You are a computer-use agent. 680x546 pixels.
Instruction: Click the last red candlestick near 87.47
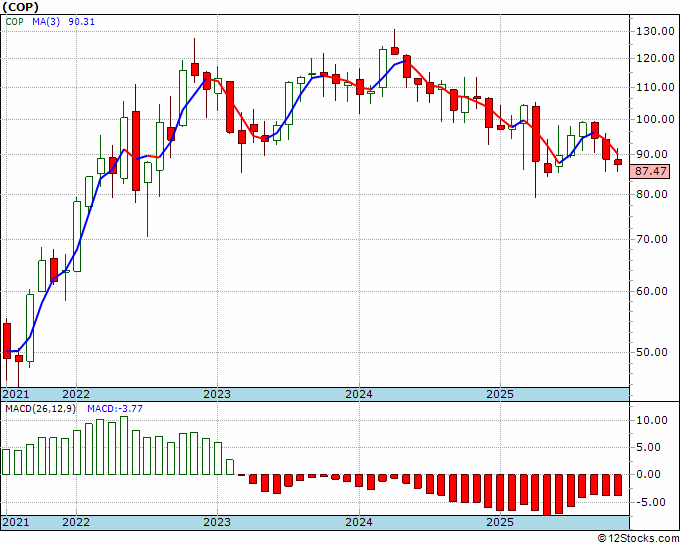tap(618, 162)
